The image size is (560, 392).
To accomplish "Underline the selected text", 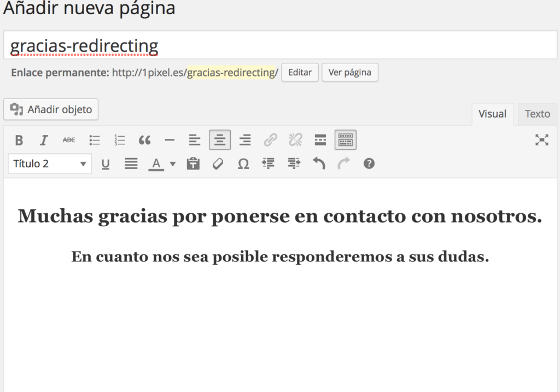I will pyautogui.click(x=106, y=164).
